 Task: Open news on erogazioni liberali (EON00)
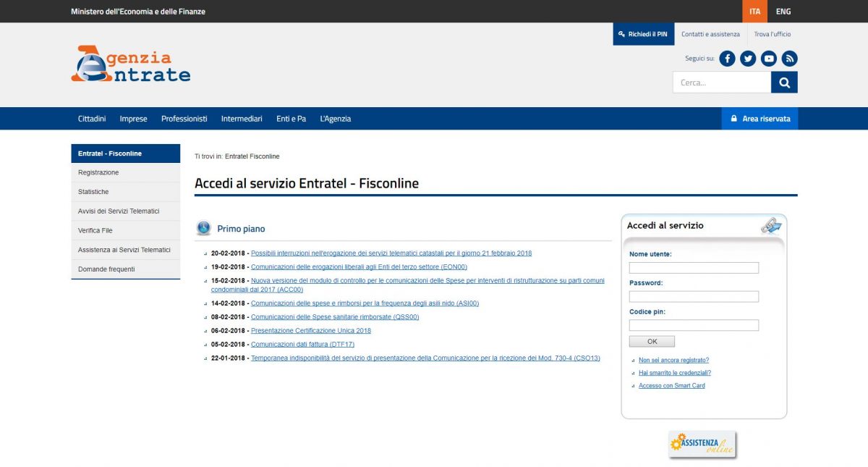click(x=359, y=267)
